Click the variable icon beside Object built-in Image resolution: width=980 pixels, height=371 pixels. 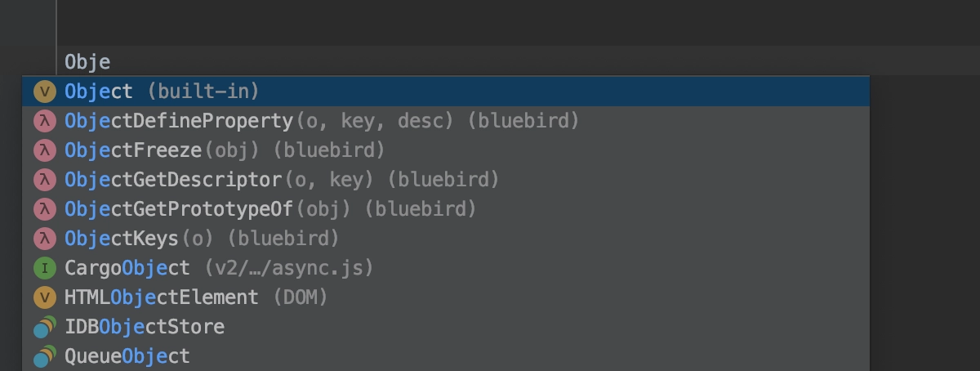coord(44,91)
